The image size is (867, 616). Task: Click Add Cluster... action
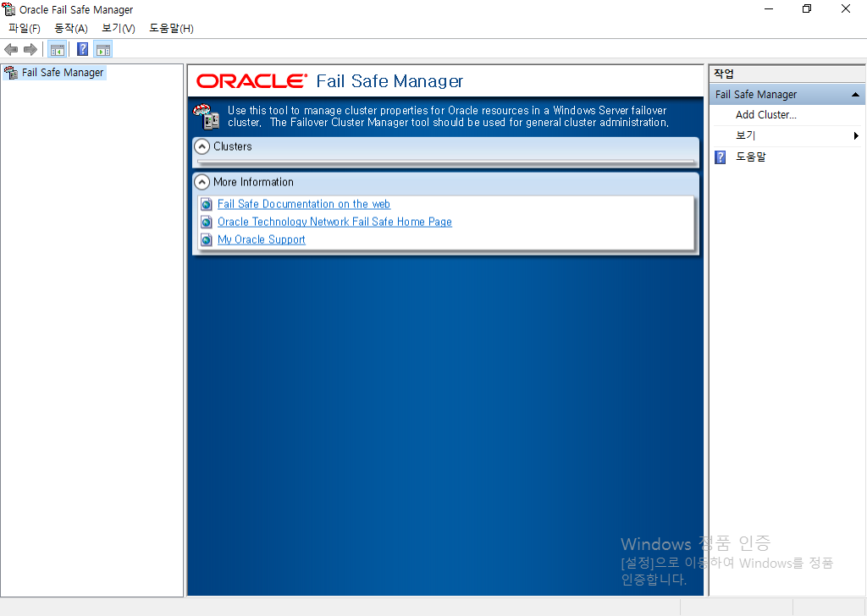tap(765, 115)
